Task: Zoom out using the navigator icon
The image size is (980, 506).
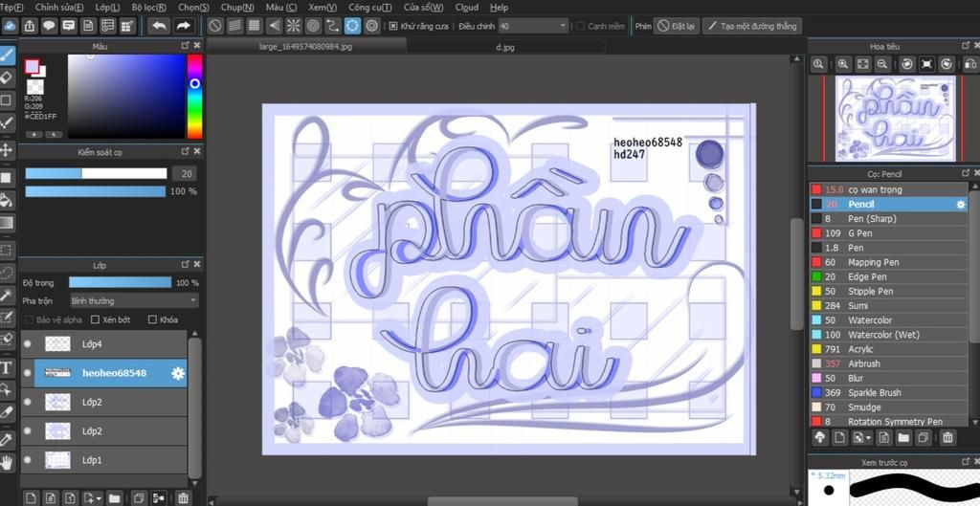Action: coord(881,64)
